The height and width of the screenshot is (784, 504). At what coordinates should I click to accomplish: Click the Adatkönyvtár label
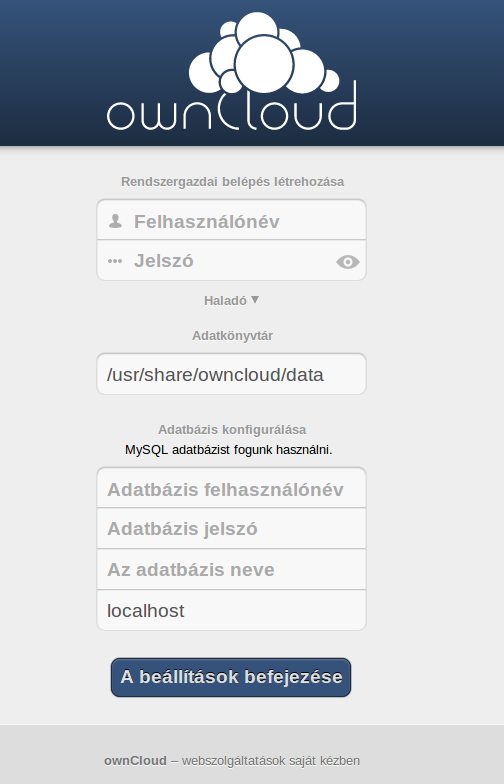232,336
